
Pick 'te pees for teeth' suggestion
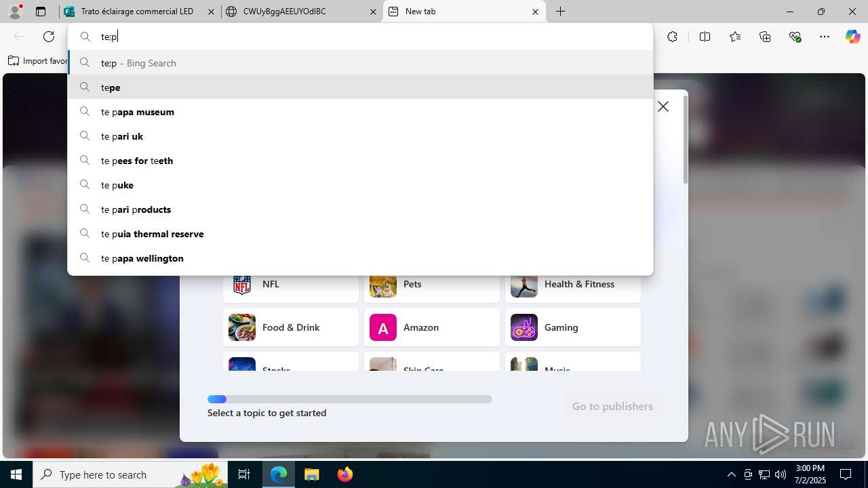(360, 160)
